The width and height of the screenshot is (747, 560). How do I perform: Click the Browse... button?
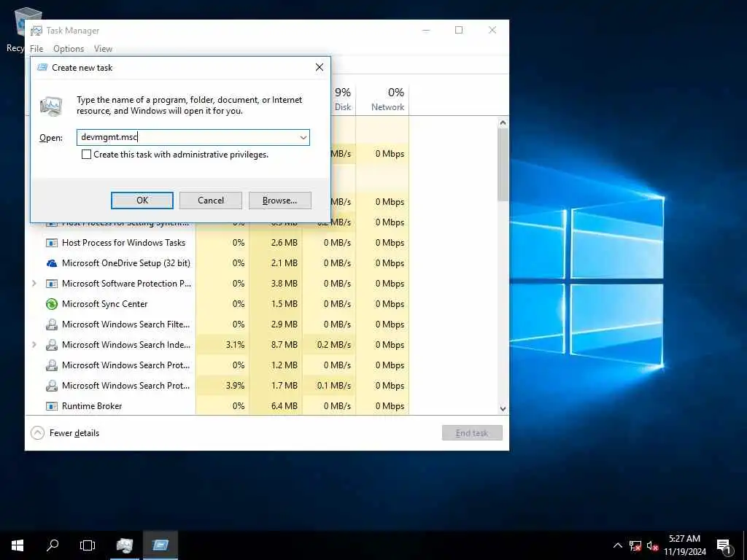pyautogui.click(x=279, y=201)
